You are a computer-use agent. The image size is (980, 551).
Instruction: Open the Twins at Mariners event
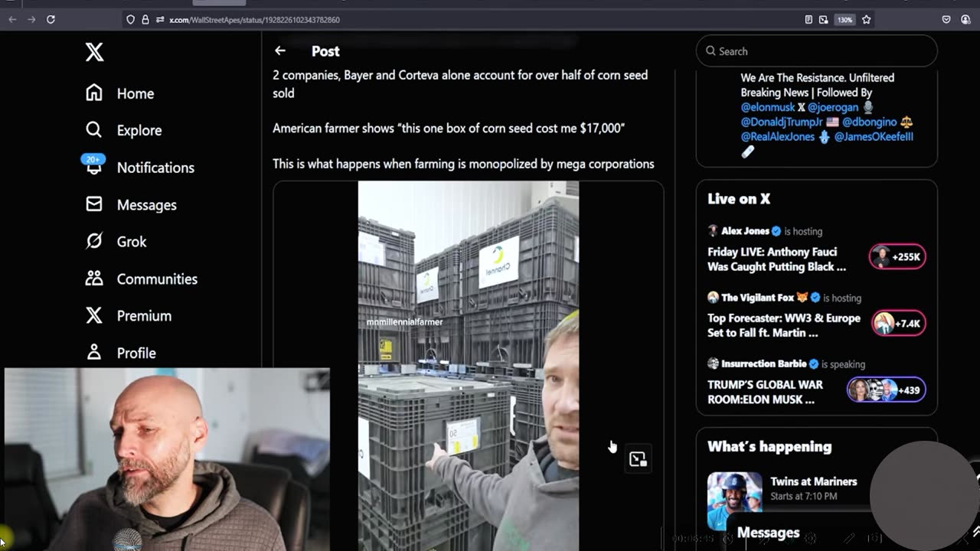(x=813, y=481)
